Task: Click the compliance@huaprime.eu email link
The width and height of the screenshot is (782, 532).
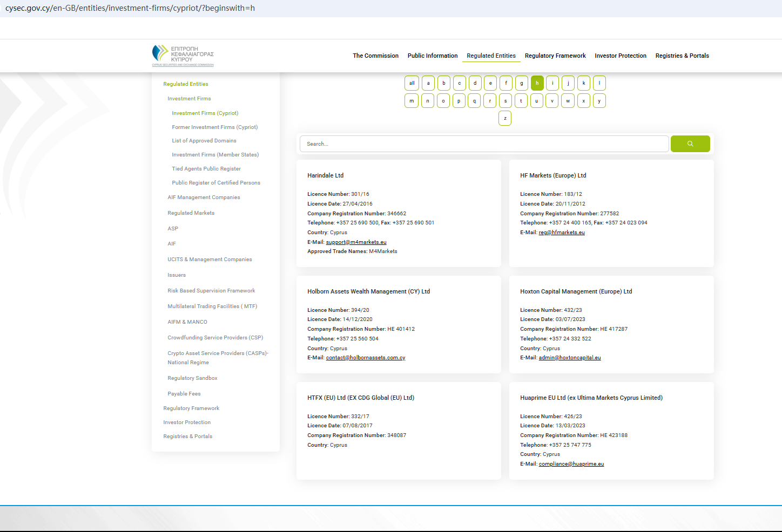Action: click(571, 464)
